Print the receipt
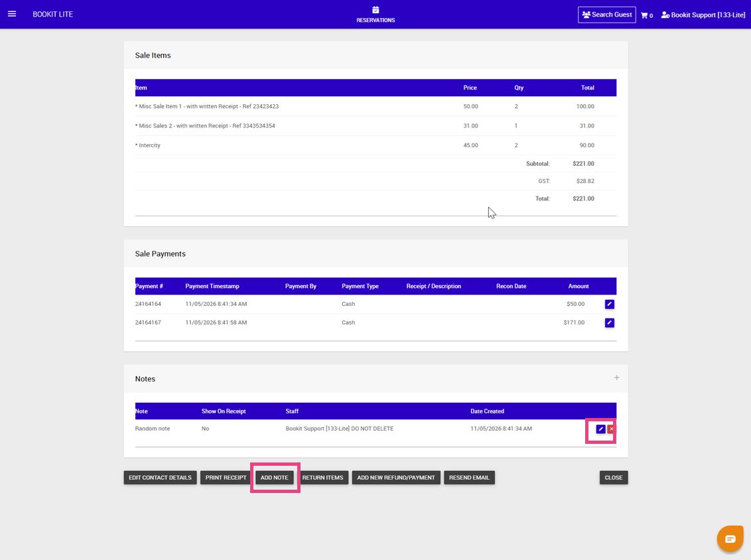Screen dimensions: 751x560 (x=226, y=478)
